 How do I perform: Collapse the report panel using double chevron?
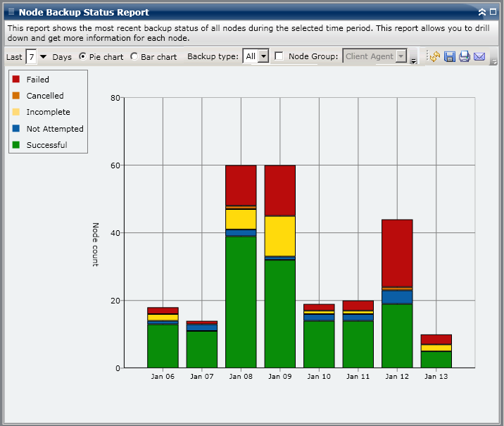[x=482, y=12]
